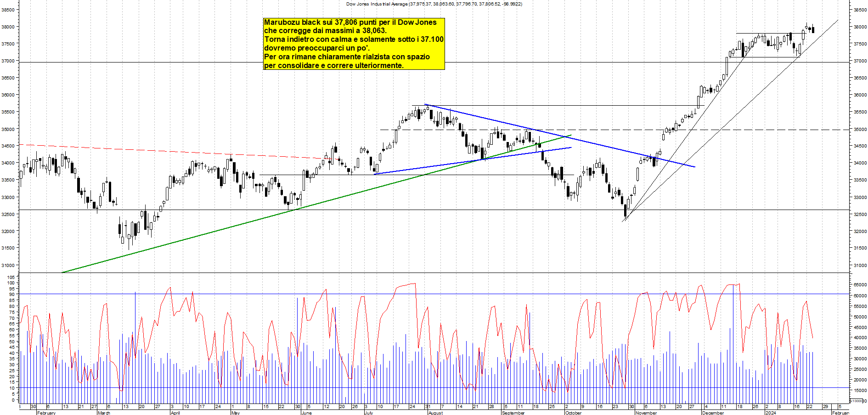Click 36000 on the left price axis

(x=8, y=95)
